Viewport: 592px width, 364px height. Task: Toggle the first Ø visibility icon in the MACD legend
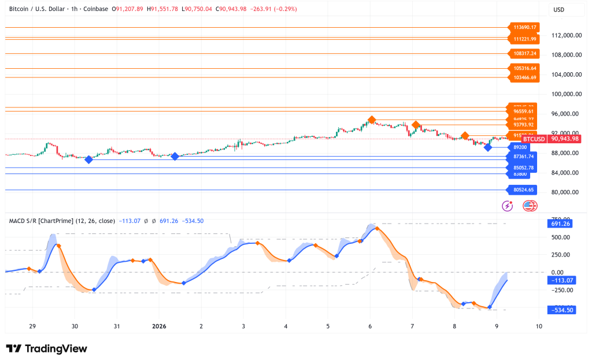(x=146, y=221)
